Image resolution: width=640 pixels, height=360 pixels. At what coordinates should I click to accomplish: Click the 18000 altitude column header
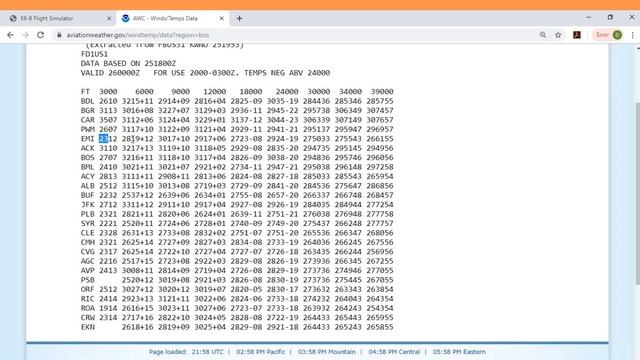click(251, 92)
